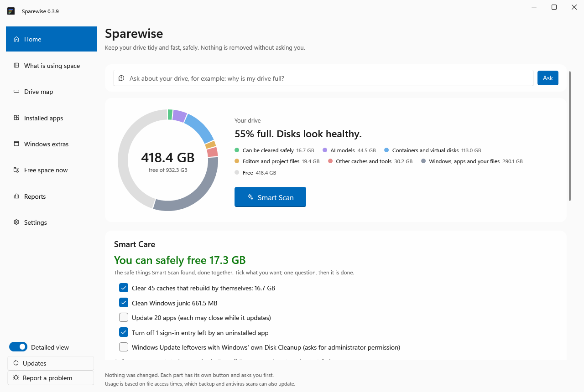Click the blue Containers and virtual disks legend dot
This screenshot has width=584, height=392.
[386, 150]
